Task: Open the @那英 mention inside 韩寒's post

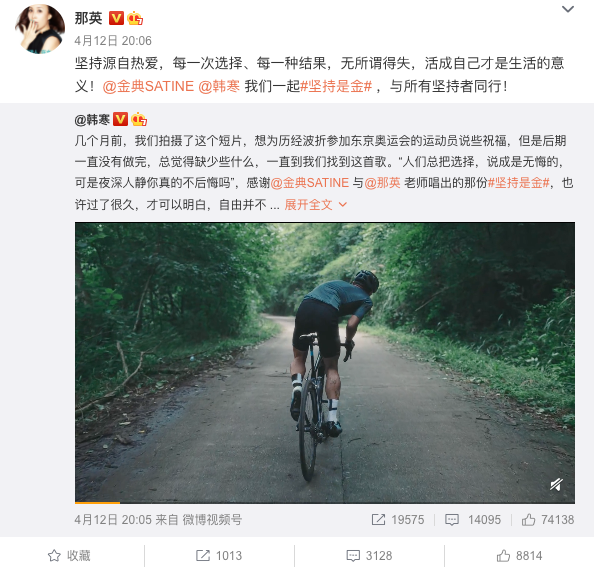Action: coord(382,183)
